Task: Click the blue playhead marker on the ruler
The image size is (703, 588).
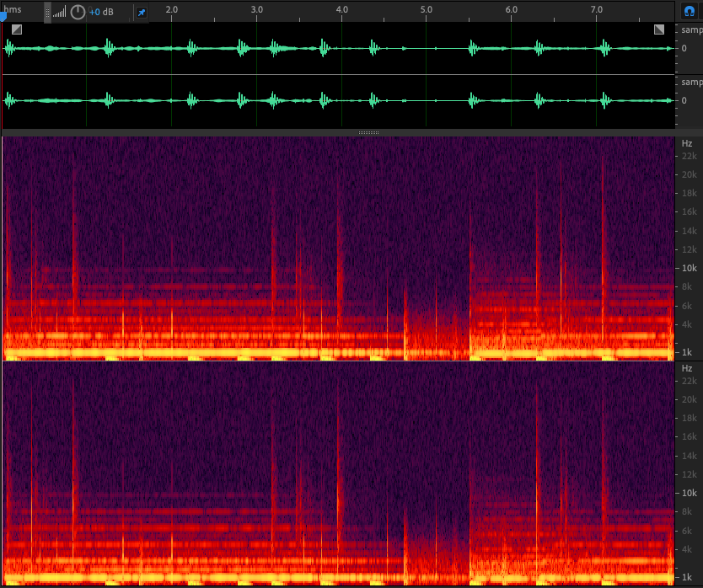Action: (x=3, y=15)
